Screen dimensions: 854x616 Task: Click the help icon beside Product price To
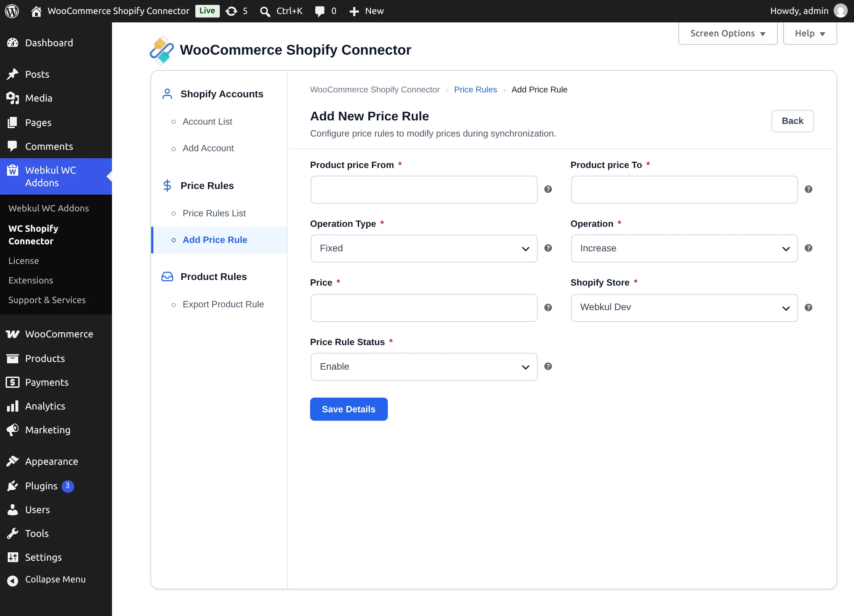pos(808,189)
